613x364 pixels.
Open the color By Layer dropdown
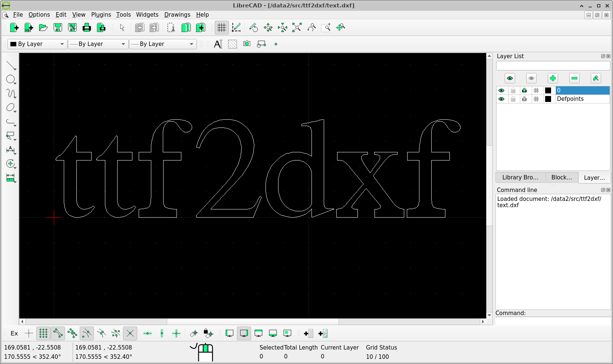37,44
